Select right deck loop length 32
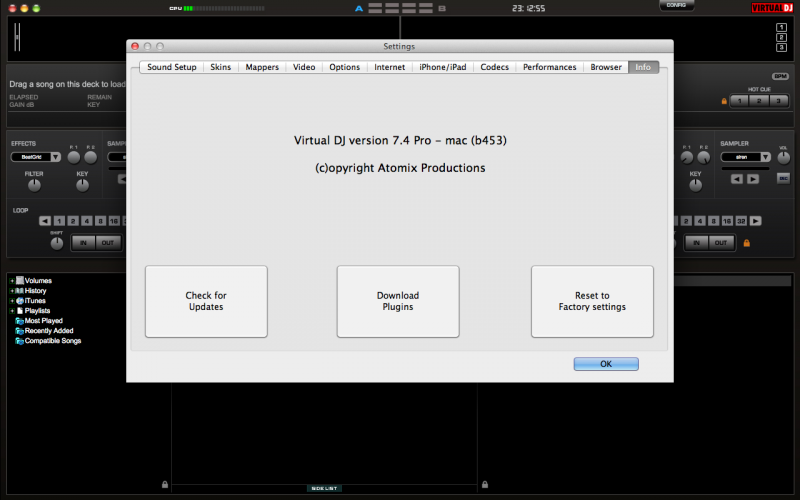 [741, 221]
